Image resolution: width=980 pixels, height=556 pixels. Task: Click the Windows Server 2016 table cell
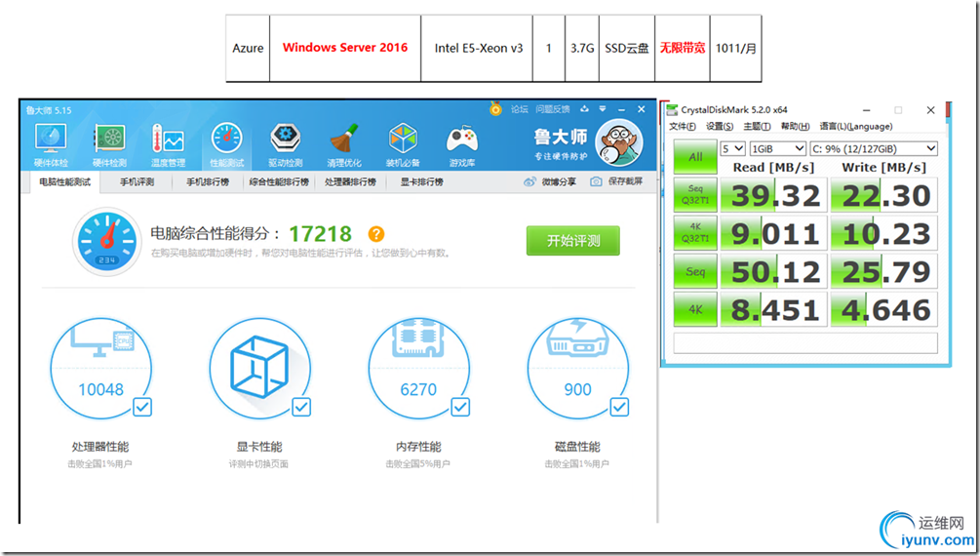[345, 48]
